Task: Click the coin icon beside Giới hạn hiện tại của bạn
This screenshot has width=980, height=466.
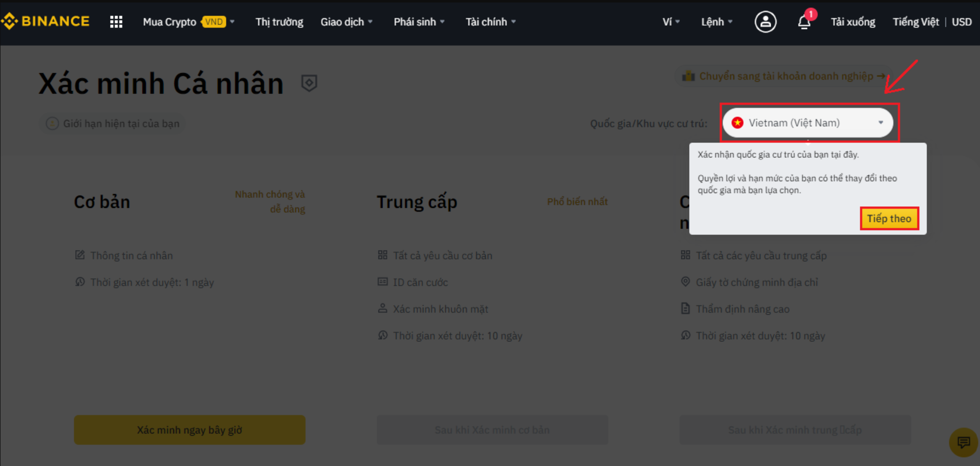Action: 52,124
